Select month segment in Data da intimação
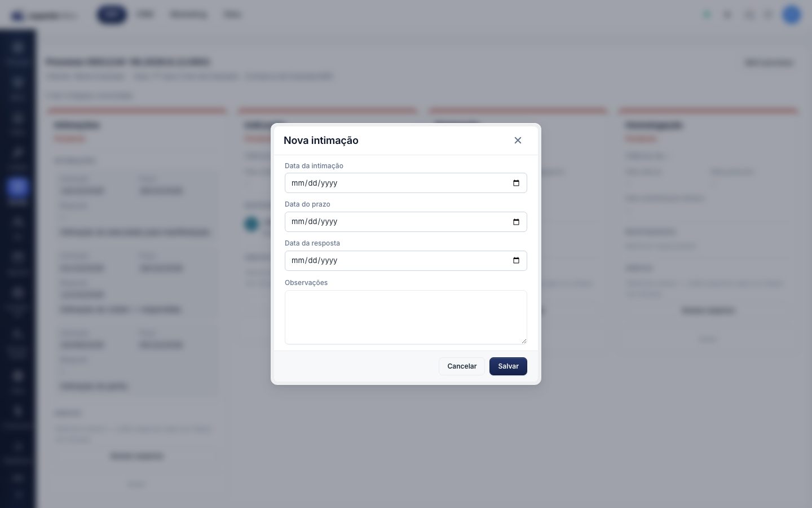 tap(298, 183)
